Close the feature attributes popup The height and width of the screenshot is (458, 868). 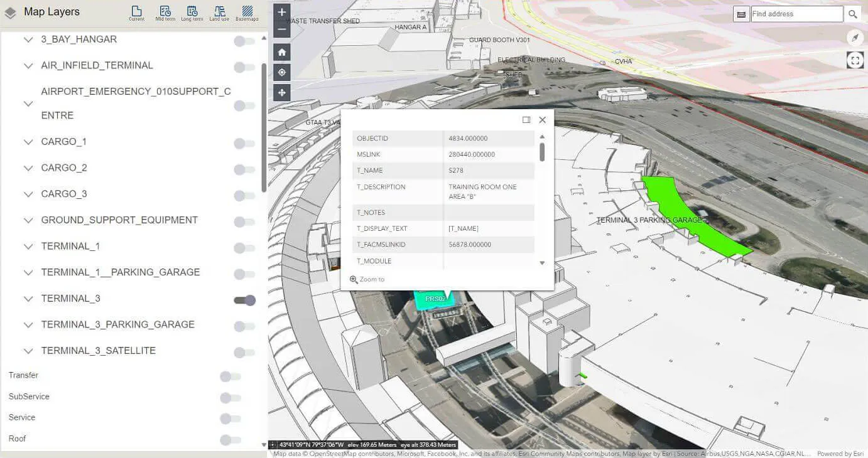pyautogui.click(x=543, y=120)
